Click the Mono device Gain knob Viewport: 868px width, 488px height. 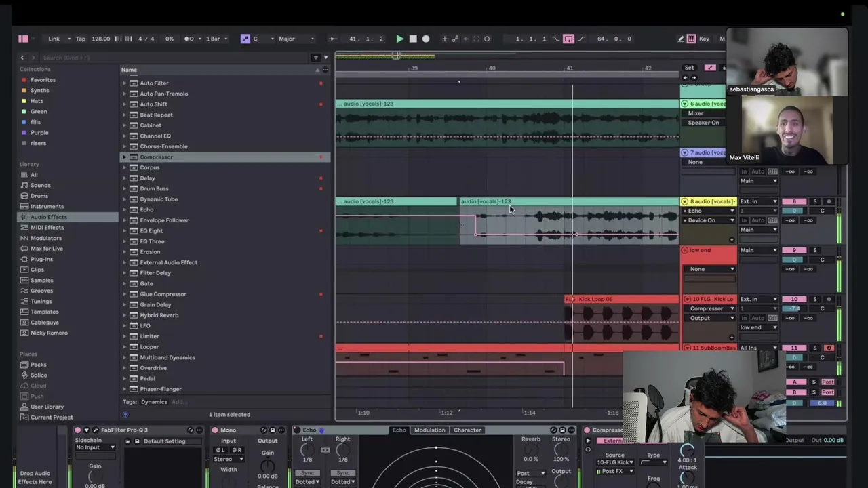[268, 466]
